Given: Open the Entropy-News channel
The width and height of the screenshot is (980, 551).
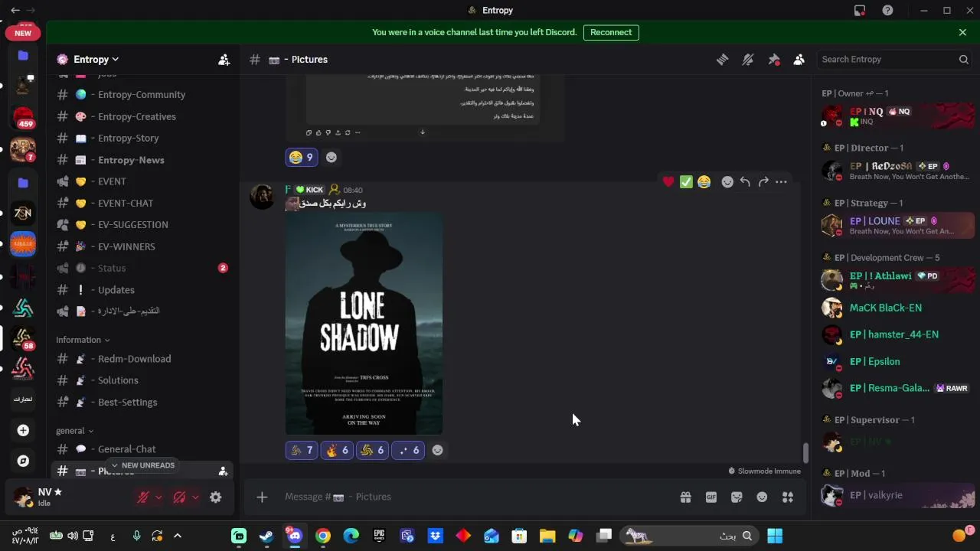Looking at the screenshot, I should pyautogui.click(x=142, y=160).
